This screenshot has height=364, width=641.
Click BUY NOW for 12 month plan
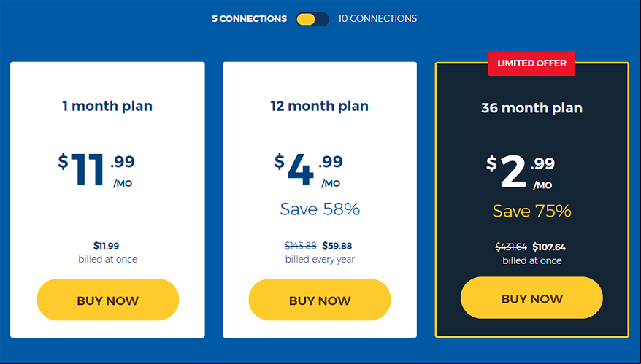coord(320,300)
